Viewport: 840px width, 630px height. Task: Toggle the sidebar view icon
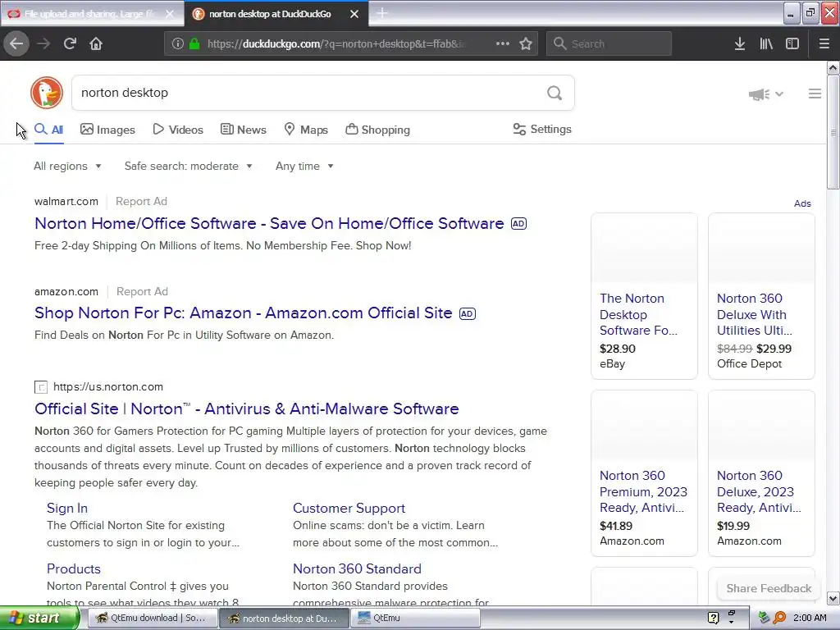[792, 43]
